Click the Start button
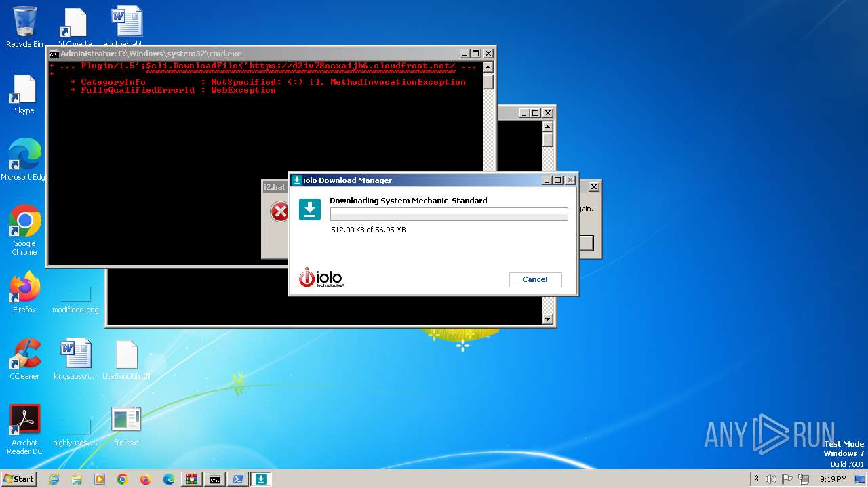 (x=19, y=479)
